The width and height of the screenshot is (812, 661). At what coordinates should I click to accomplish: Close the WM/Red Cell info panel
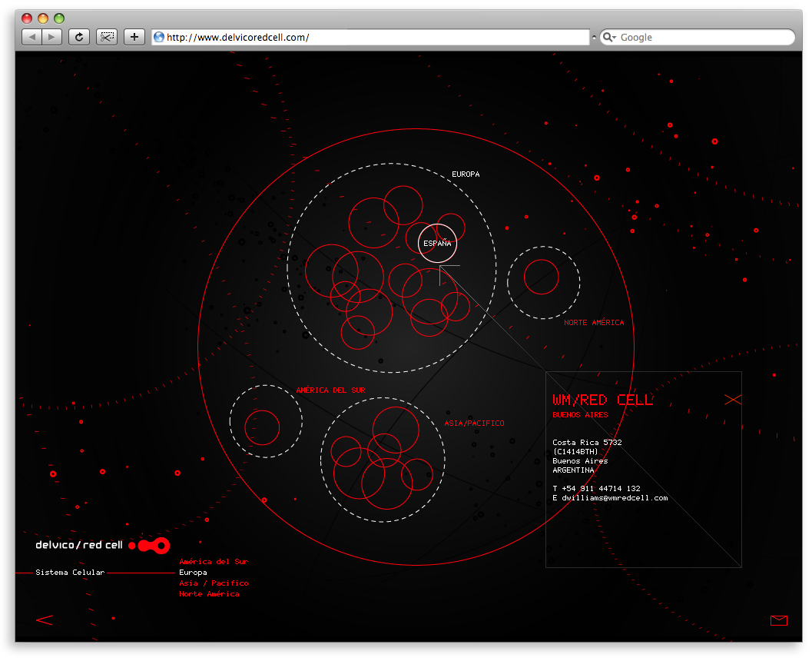pyautogui.click(x=733, y=400)
